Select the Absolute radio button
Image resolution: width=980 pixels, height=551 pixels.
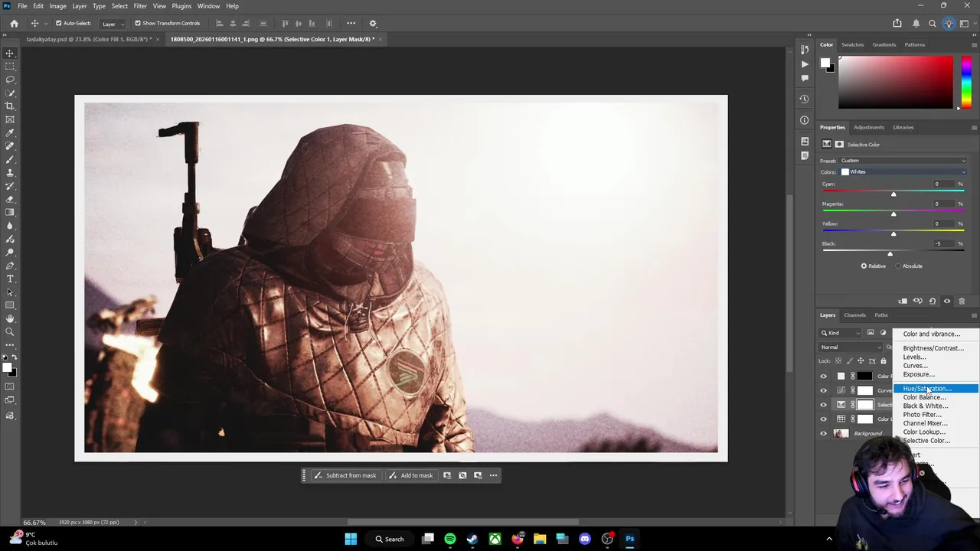pyautogui.click(x=898, y=266)
